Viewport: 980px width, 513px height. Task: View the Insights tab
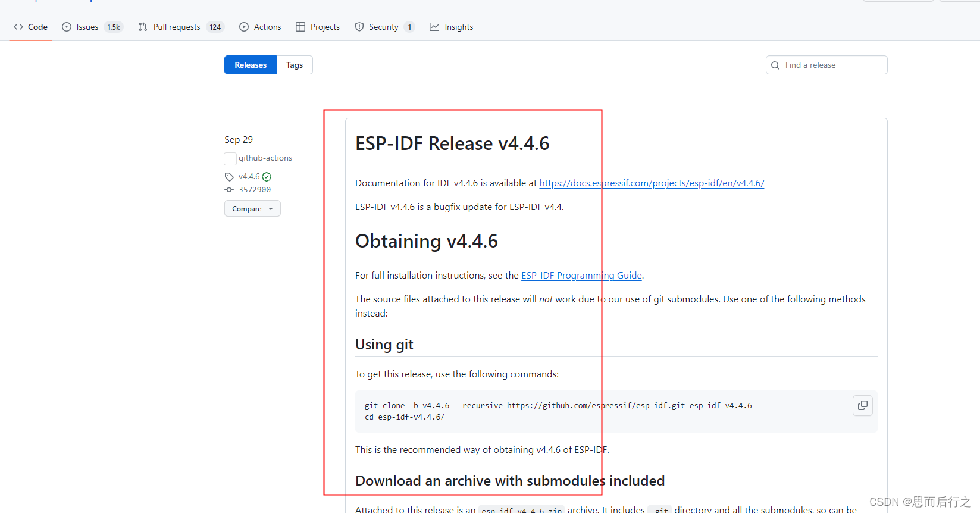pyautogui.click(x=452, y=27)
